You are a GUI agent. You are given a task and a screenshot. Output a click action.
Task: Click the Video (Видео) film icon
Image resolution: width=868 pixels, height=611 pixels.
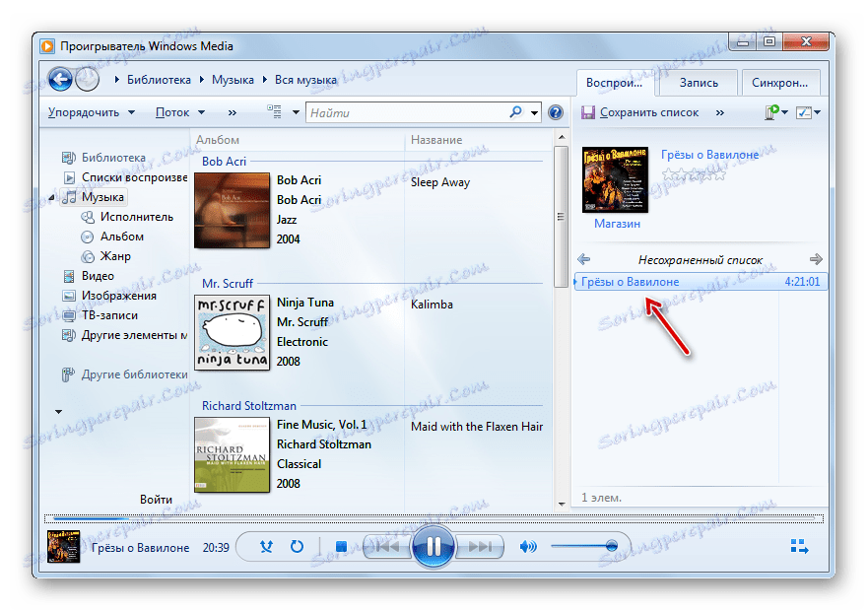click(x=69, y=276)
